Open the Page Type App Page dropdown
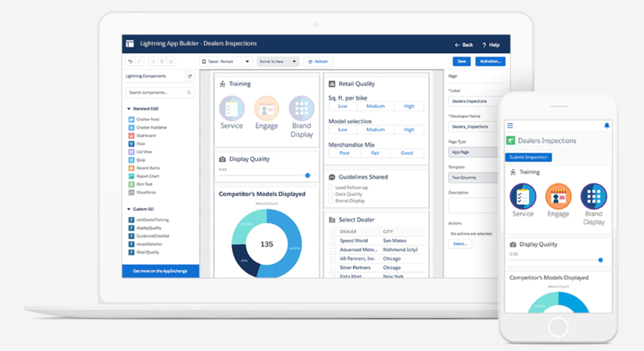Viewport: 644px width, 351px height. pyautogui.click(x=473, y=153)
